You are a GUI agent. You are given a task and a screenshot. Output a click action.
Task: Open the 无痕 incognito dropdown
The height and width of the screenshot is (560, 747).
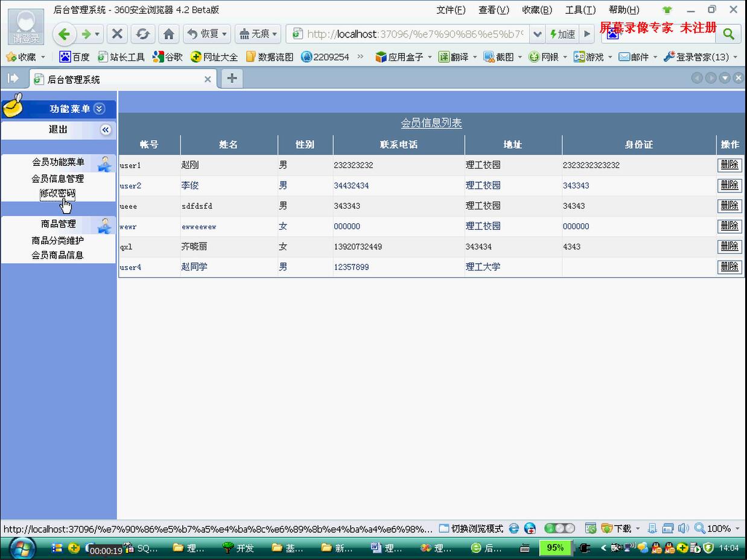tap(258, 34)
